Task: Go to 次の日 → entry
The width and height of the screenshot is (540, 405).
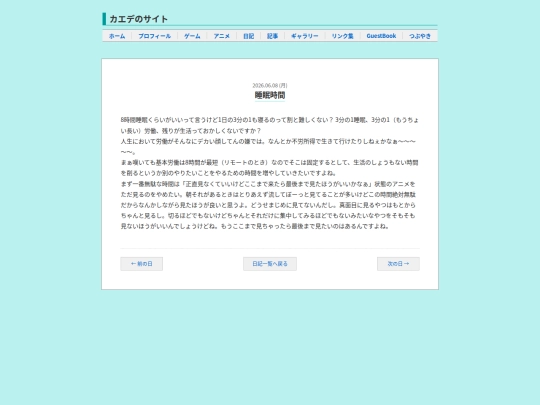Action: click(x=398, y=264)
